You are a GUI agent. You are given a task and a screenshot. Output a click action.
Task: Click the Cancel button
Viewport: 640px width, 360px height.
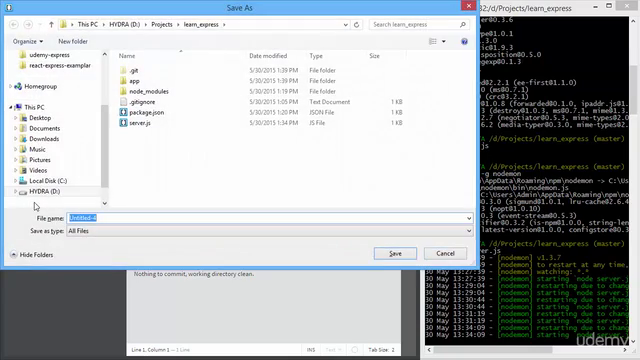445,253
